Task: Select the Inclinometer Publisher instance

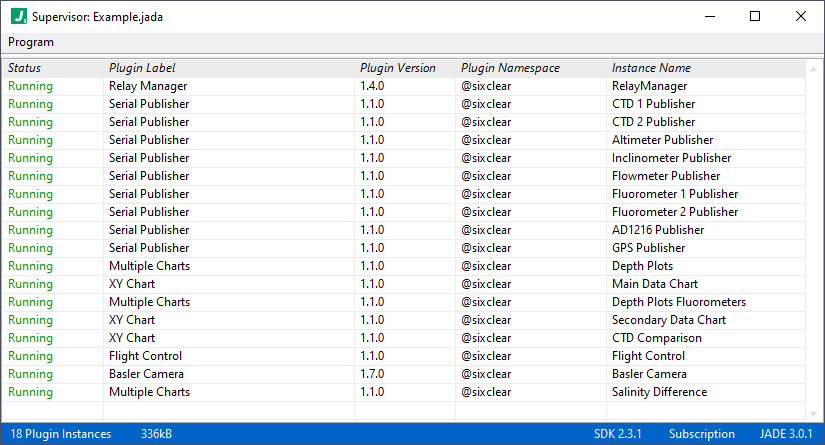Action: (671, 158)
